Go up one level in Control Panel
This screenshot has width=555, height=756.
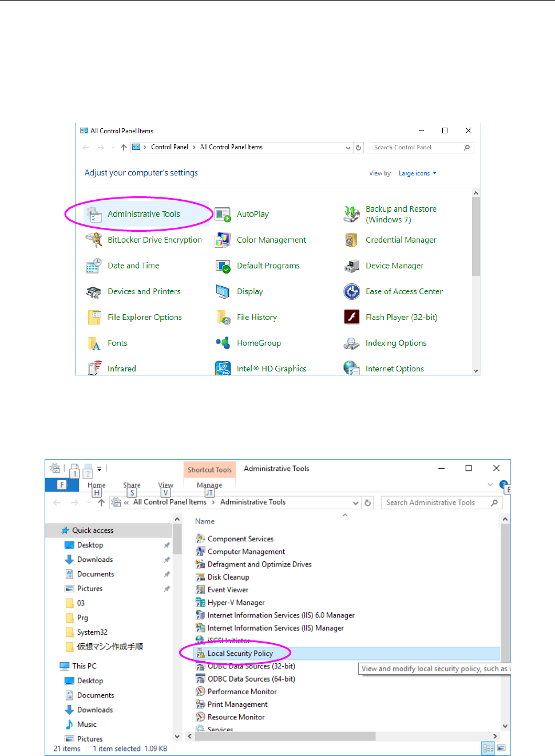(124, 148)
